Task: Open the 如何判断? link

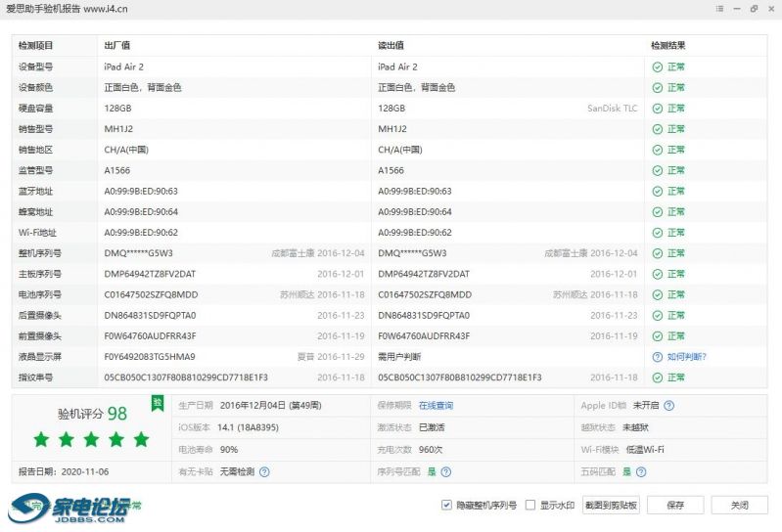Action: pyautogui.click(x=687, y=357)
